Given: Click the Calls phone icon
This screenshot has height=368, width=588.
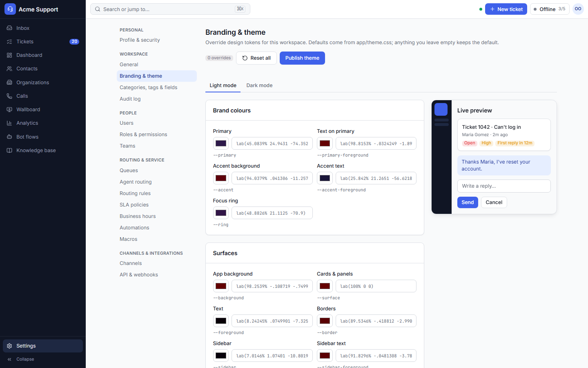Looking at the screenshot, I should tap(9, 96).
